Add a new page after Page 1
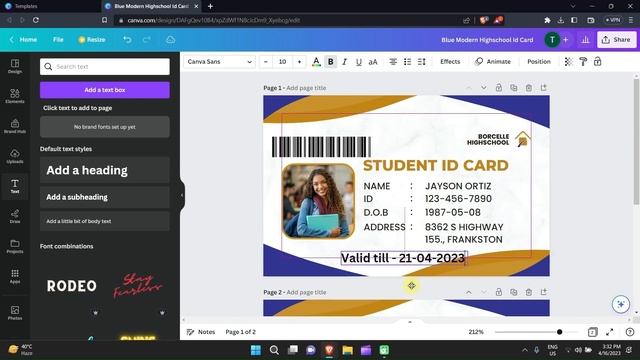The image size is (640, 360). click(544, 88)
